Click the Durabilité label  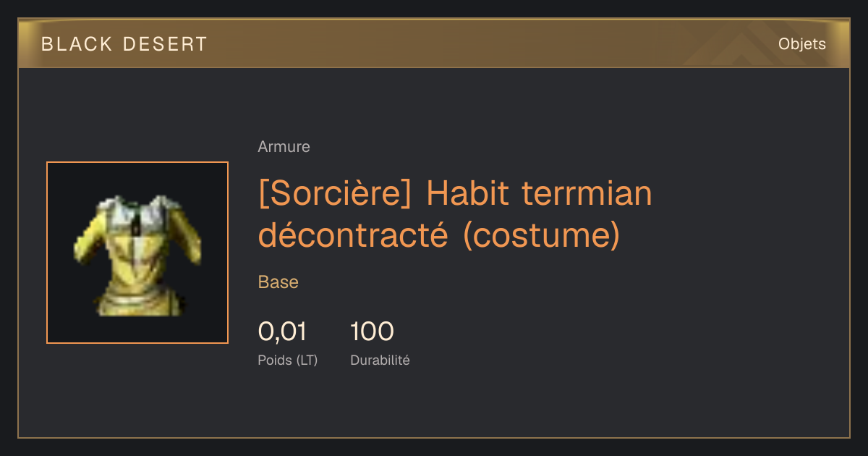(380, 360)
